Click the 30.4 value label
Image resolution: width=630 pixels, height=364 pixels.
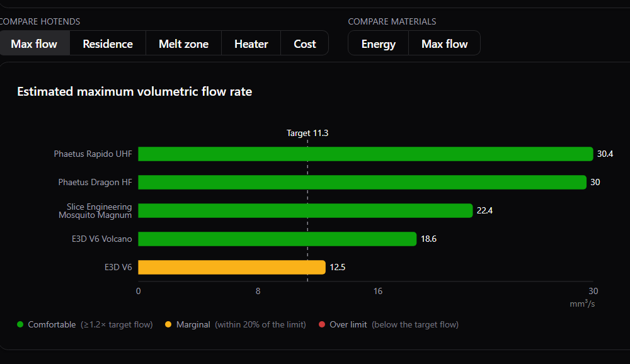(x=605, y=154)
